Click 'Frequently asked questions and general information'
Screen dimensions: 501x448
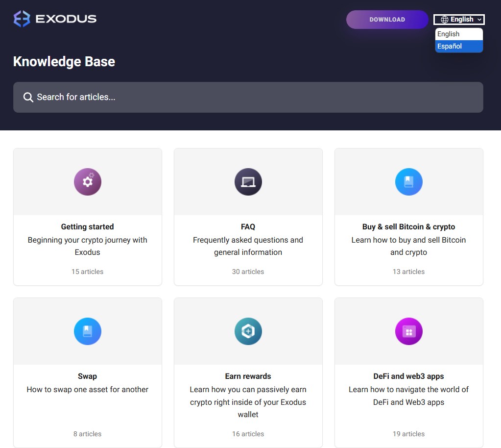click(x=248, y=246)
